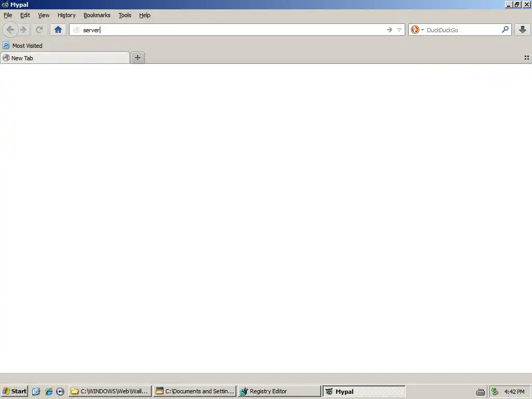This screenshot has width=532, height=399.
Task: Open the Windows Start button
Action: pyautogui.click(x=14, y=391)
